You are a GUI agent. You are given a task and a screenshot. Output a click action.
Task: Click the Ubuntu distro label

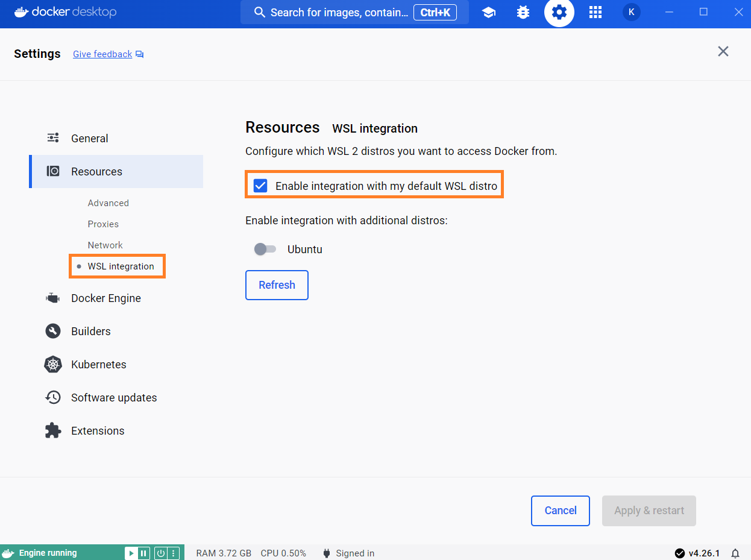click(305, 250)
